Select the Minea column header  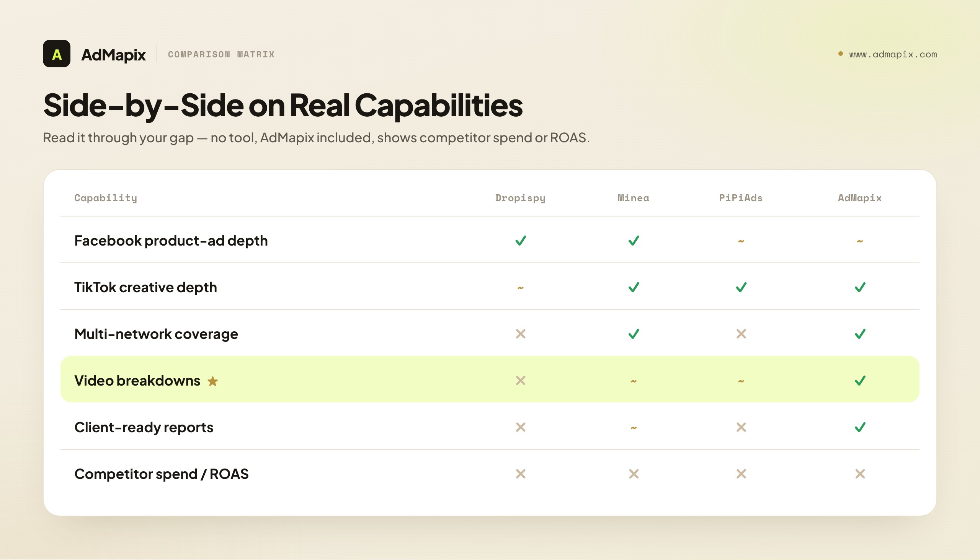tap(634, 198)
